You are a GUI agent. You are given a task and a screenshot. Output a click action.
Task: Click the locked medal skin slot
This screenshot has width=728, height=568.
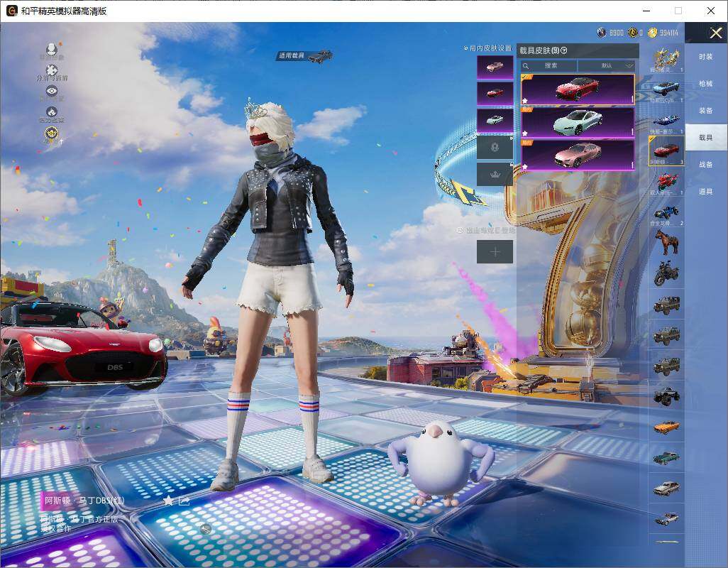pos(495,147)
